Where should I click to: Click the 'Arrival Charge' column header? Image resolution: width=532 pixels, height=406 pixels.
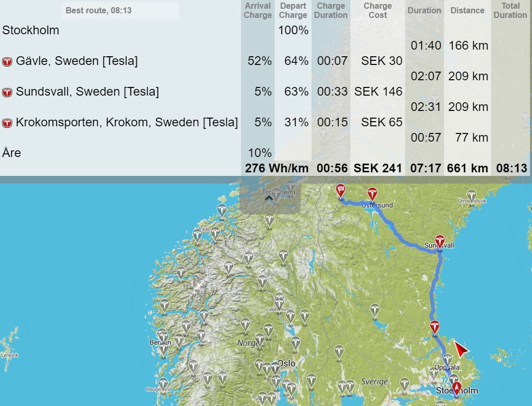click(258, 11)
